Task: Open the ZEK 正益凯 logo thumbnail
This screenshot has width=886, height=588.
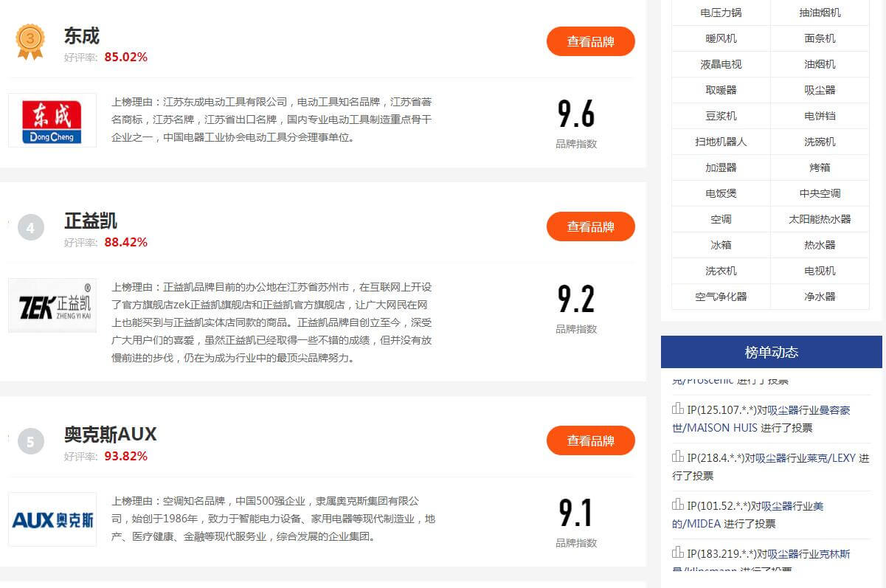Action: coord(52,305)
